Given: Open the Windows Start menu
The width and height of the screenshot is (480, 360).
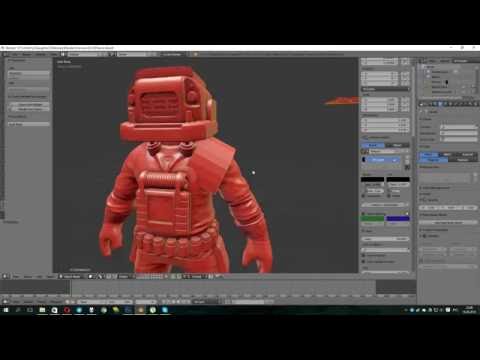Looking at the screenshot, I should [6, 310].
